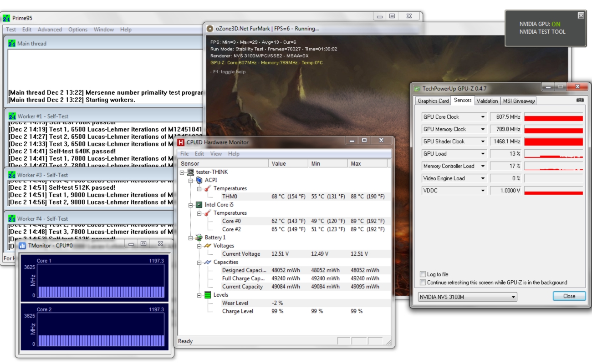Click the Min column header
This screenshot has width=592, height=364.
tap(328, 163)
